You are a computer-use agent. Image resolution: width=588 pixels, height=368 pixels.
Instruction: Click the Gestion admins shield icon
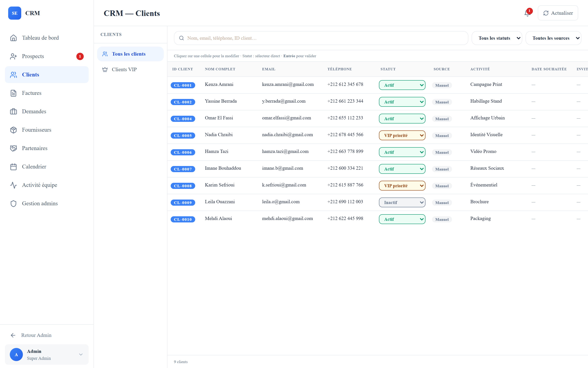(14, 203)
